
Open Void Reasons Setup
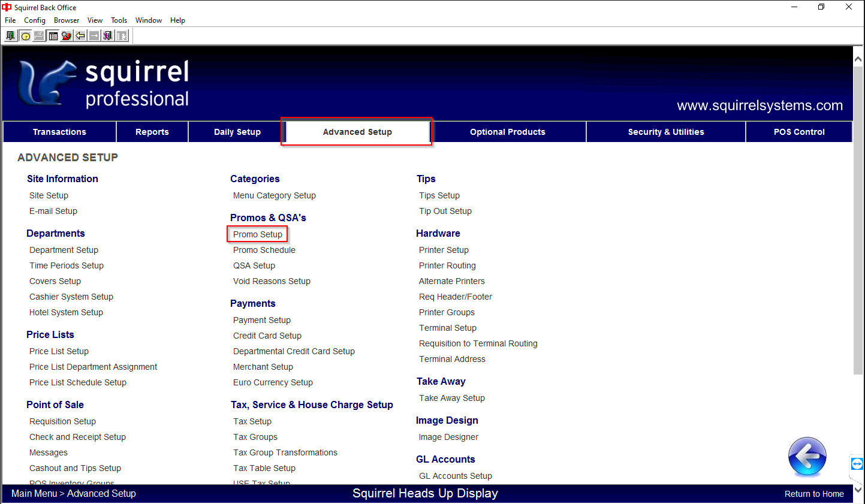pyautogui.click(x=272, y=281)
